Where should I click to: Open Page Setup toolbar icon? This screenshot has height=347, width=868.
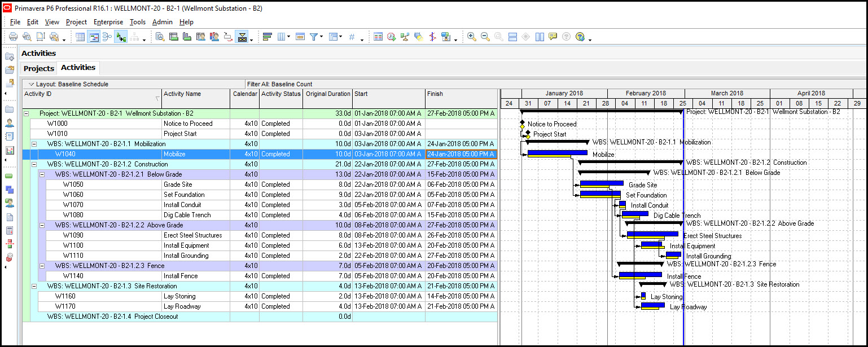[x=41, y=37]
